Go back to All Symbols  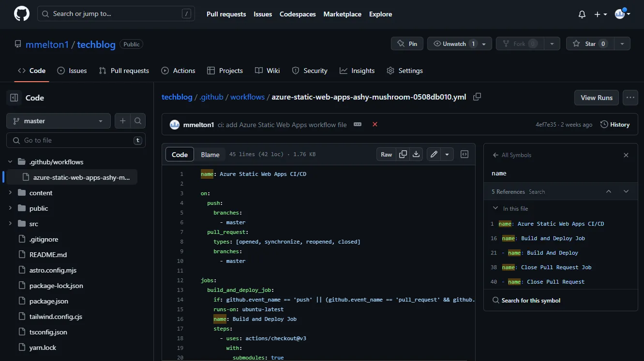point(512,155)
